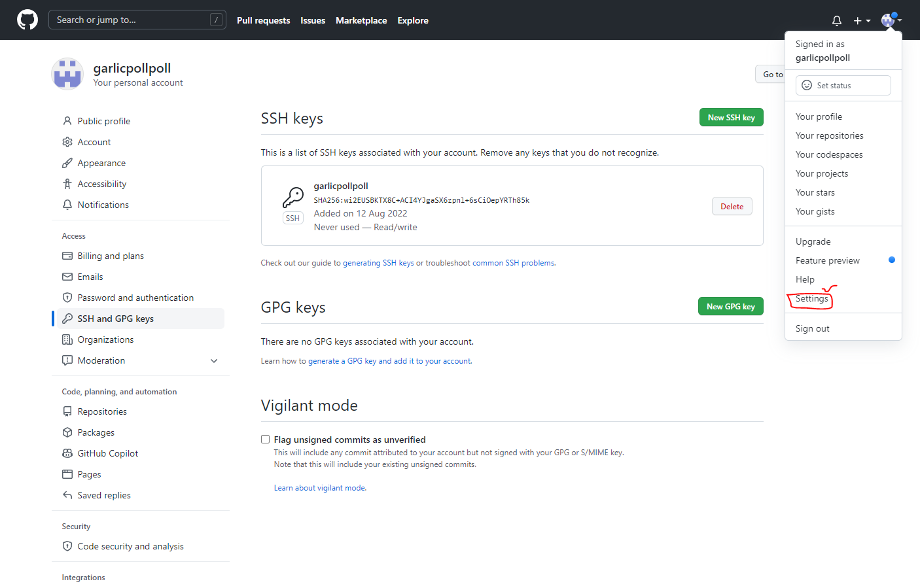Click the Never used — Read/write text
The width and height of the screenshot is (920, 588).
pyautogui.click(x=365, y=227)
